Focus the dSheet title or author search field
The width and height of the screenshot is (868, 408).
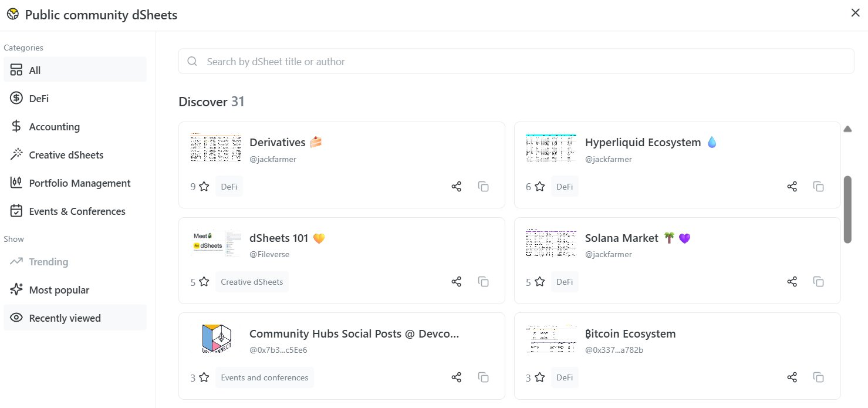point(516,62)
